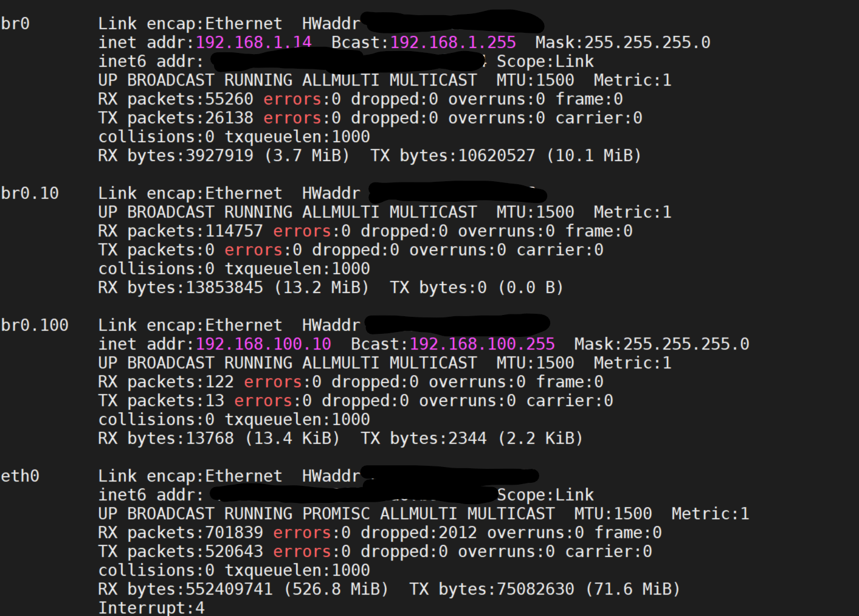The height and width of the screenshot is (616, 859).
Task: Click TX bytes:10620527 value
Action: coord(453,156)
